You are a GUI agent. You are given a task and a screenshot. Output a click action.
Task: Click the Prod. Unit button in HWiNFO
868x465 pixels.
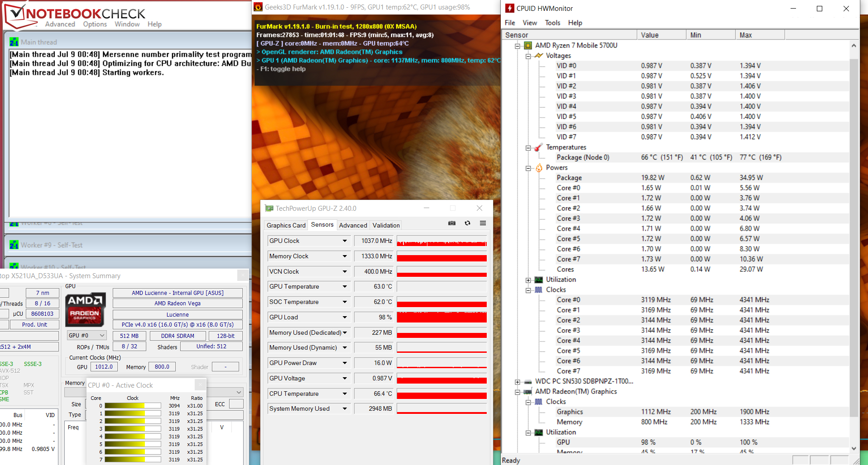pyautogui.click(x=35, y=324)
